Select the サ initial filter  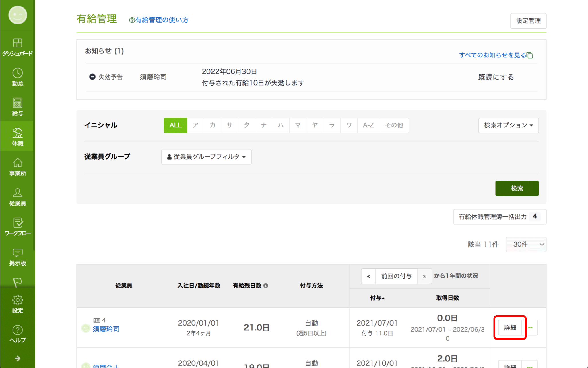(x=229, y=125)
